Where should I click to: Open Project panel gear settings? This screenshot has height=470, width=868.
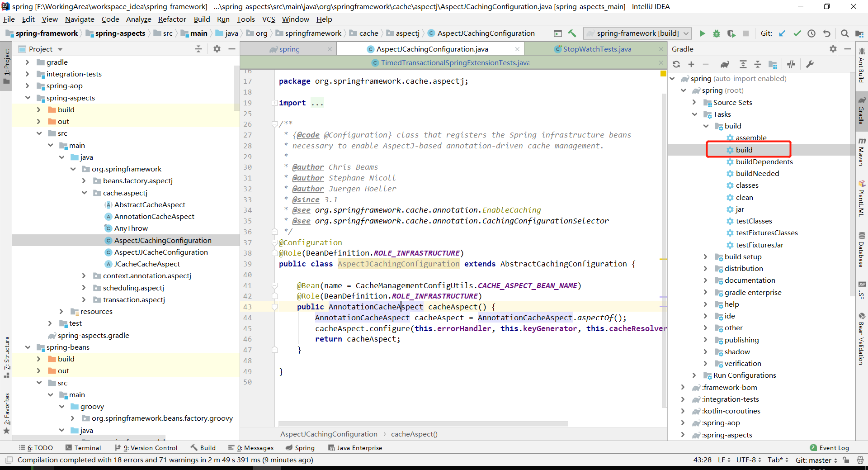pyautogui.click(x=217, y=49)
